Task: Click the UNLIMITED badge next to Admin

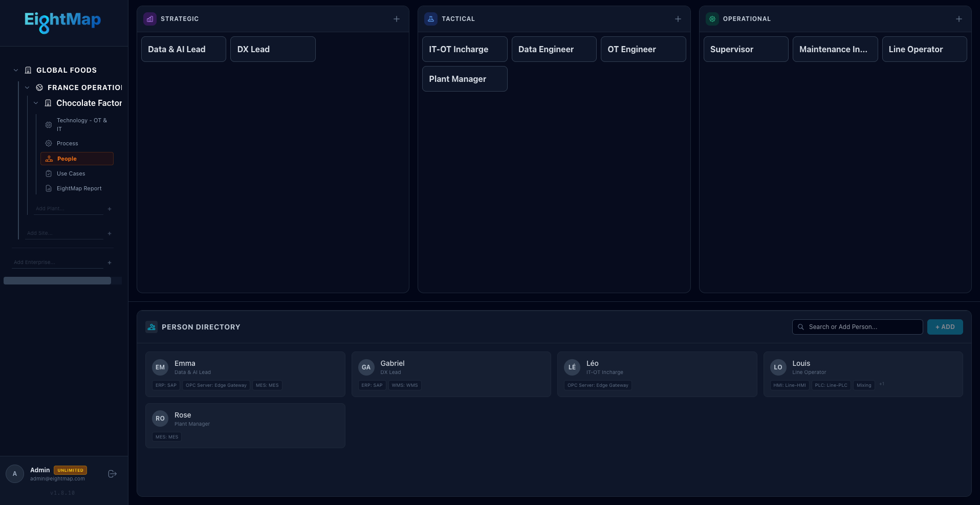Action: tap(70, 470)
